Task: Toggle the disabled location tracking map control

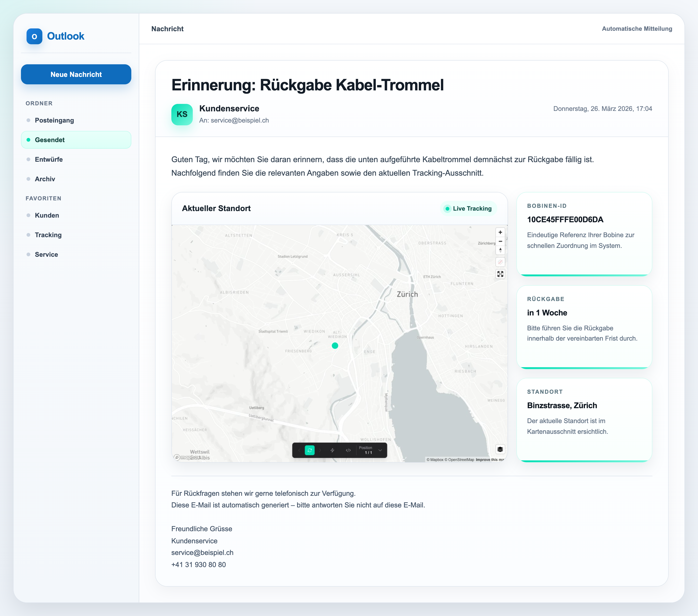Action: click(x=500, y=262)
